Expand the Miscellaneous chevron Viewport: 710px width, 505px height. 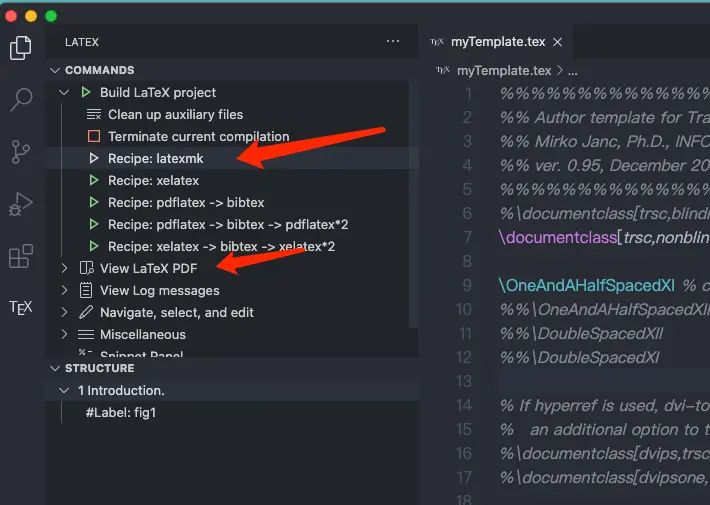pos(64,334)
